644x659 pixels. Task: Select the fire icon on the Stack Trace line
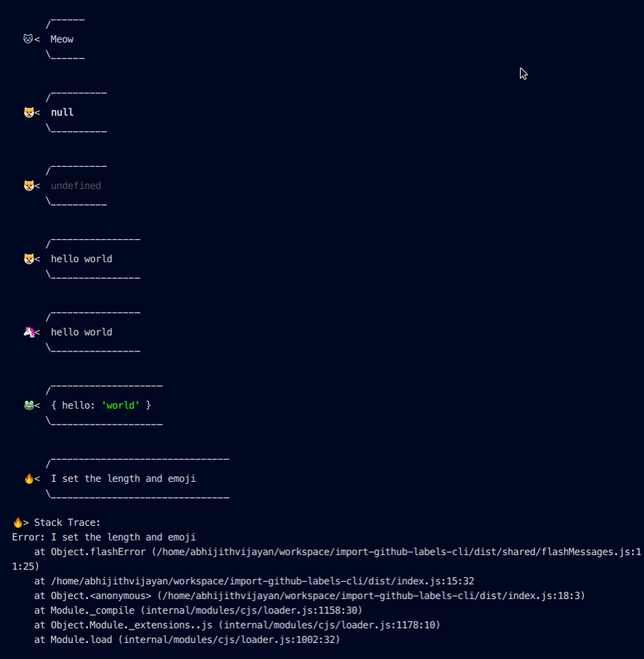(x=17, y=522)
